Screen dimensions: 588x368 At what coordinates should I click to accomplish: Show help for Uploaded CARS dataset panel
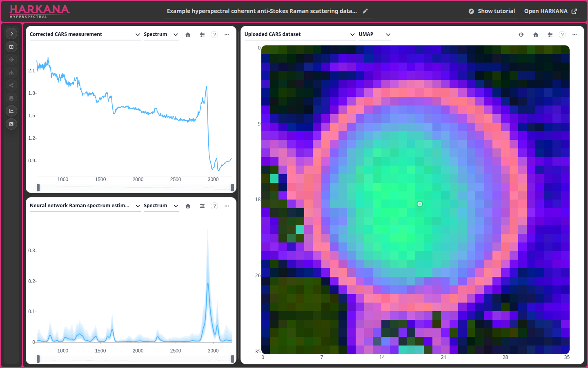[x=562, y=35]
